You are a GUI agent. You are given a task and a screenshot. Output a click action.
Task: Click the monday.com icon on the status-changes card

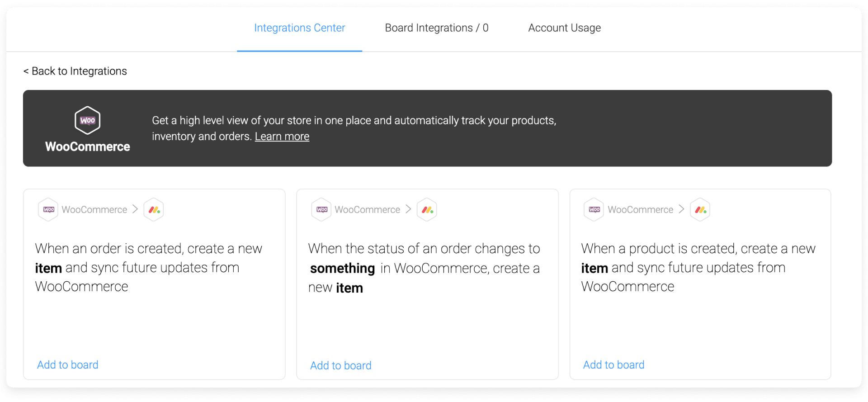point(427,209)
